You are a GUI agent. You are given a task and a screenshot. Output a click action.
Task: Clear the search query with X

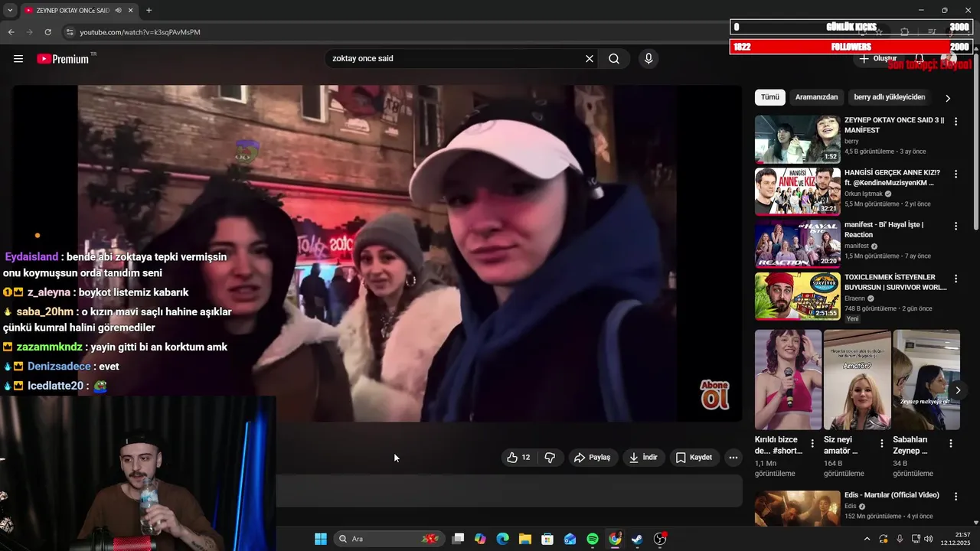(x=590, y=59)
